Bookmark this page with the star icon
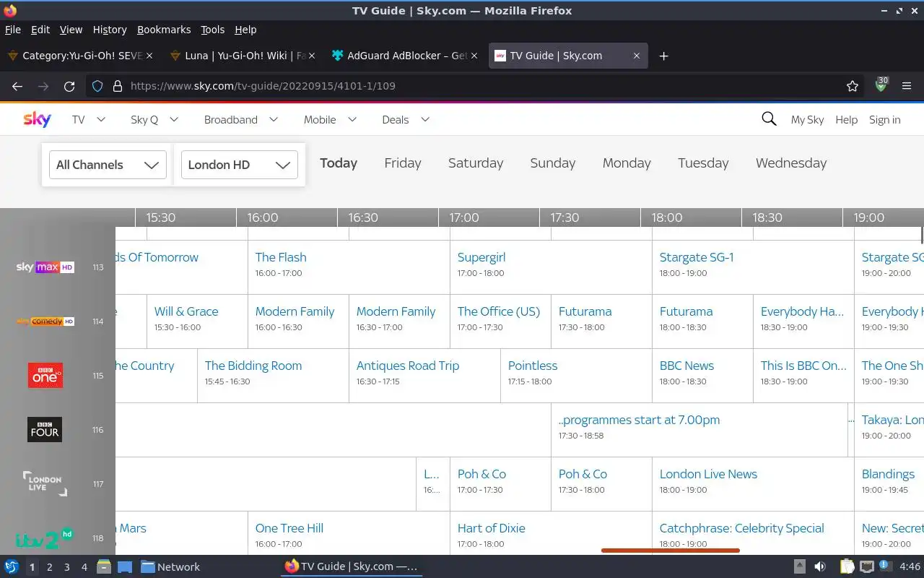 [853, 86]
